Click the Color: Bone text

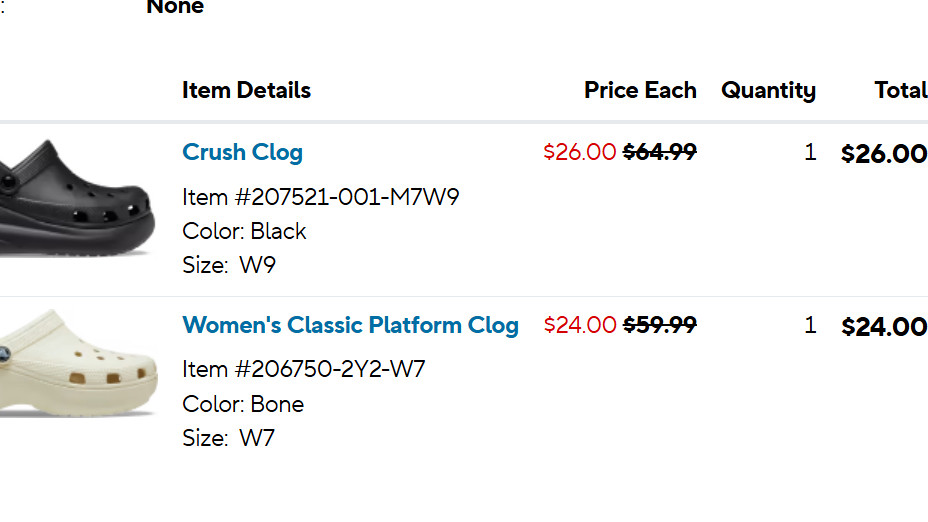tap(243, 404)
